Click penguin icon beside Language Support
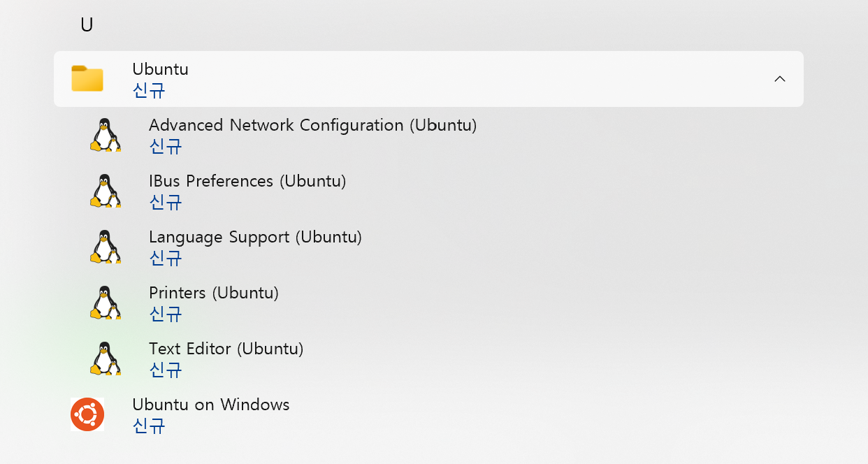The width and height of the screenshot is (868, 464). (x=105, y=247)
